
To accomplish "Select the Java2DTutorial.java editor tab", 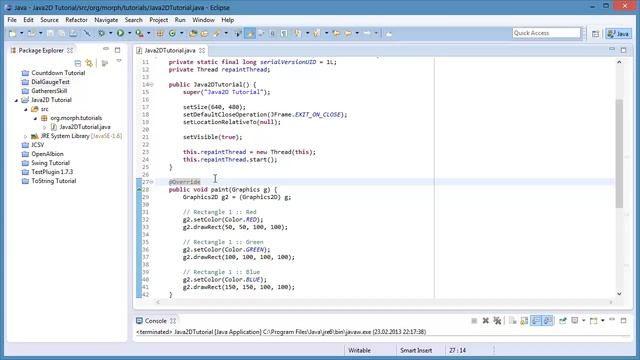I will [170, 50].
